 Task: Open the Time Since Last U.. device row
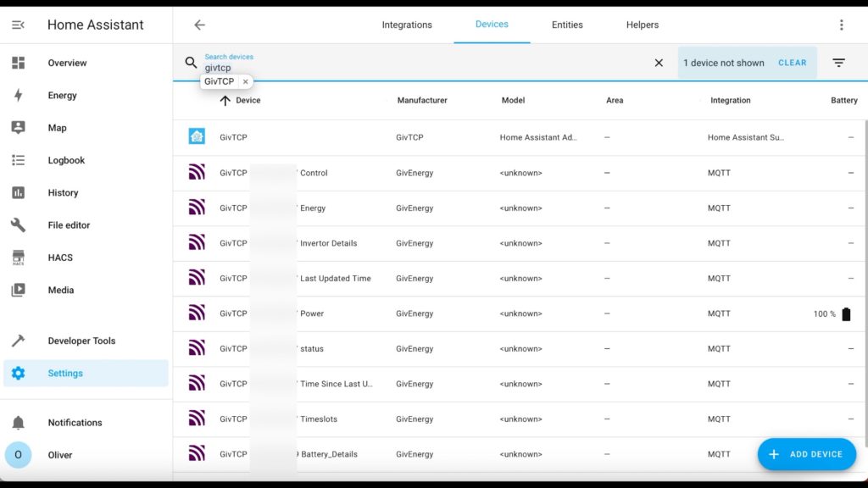click(519, 384)
